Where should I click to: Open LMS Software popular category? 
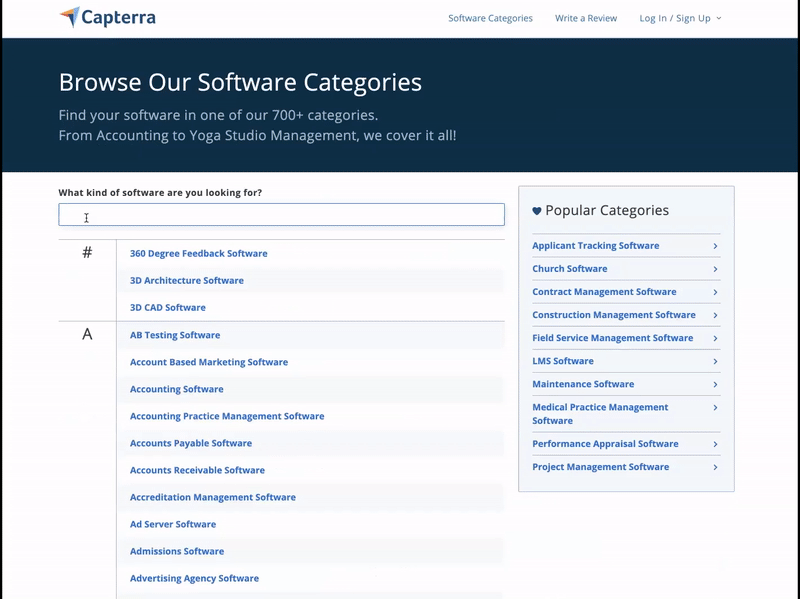click(x=563, y=361)
